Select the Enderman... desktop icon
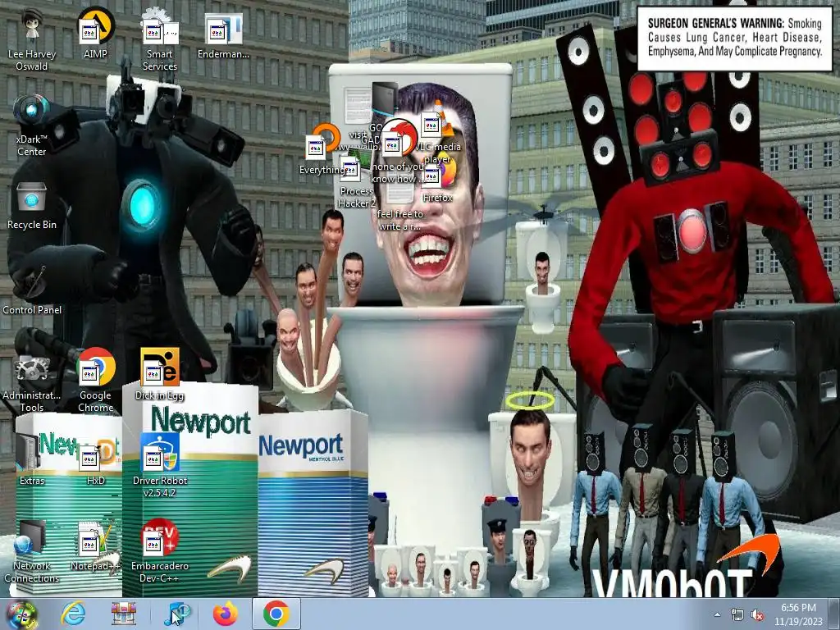 tap(223, 34)
